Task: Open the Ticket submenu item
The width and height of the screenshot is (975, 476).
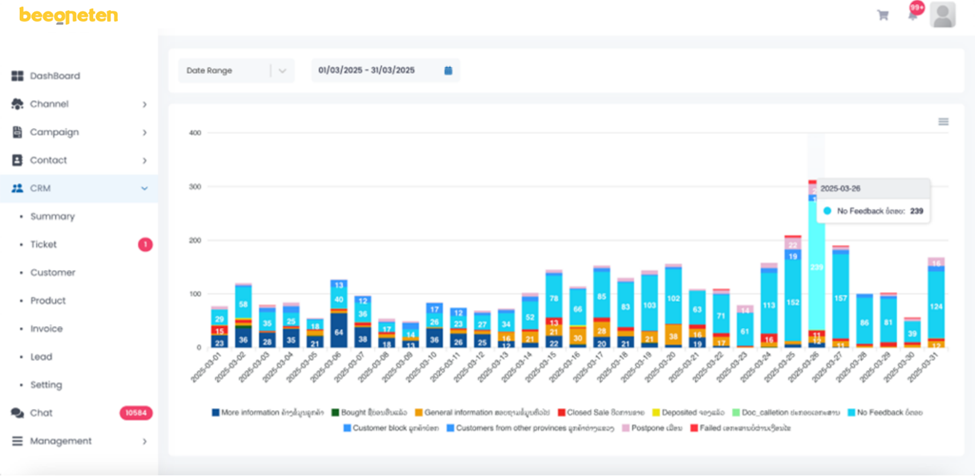Action: tap(44, 244)
